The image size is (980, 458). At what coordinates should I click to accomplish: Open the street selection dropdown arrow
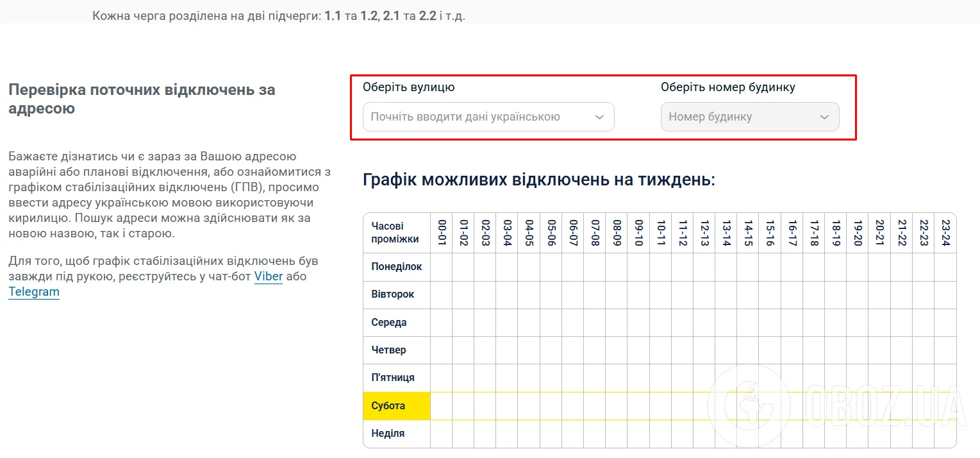click(x=599, y=117)
